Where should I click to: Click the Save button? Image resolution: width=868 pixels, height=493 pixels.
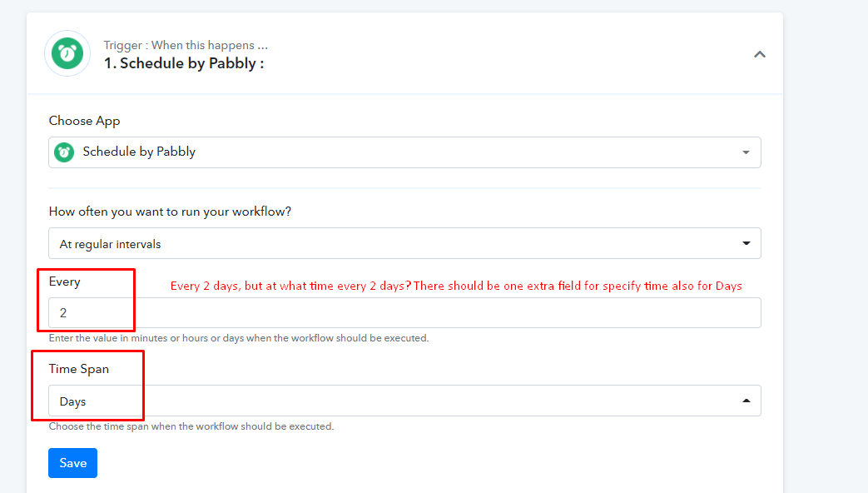[72, 463]
